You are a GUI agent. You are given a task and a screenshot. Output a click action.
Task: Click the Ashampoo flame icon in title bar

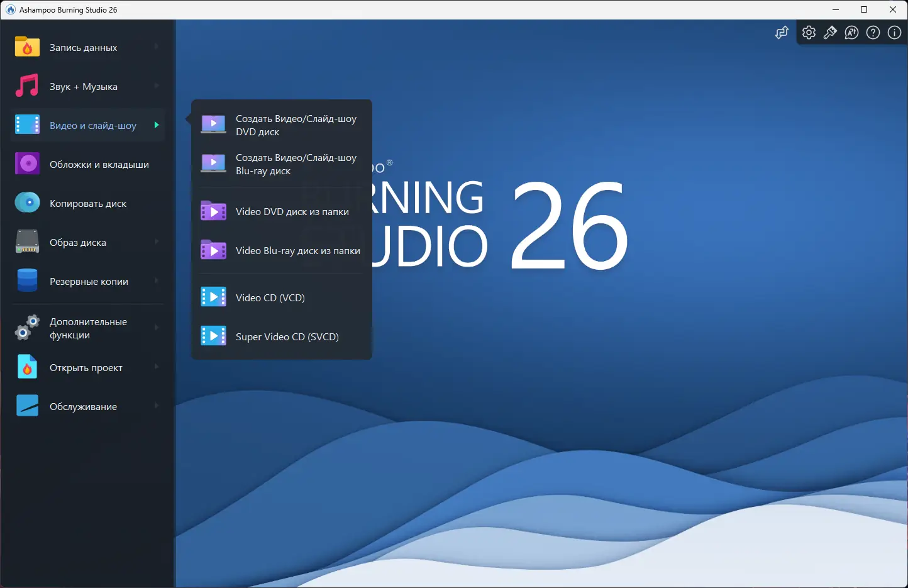coord(11,9)
